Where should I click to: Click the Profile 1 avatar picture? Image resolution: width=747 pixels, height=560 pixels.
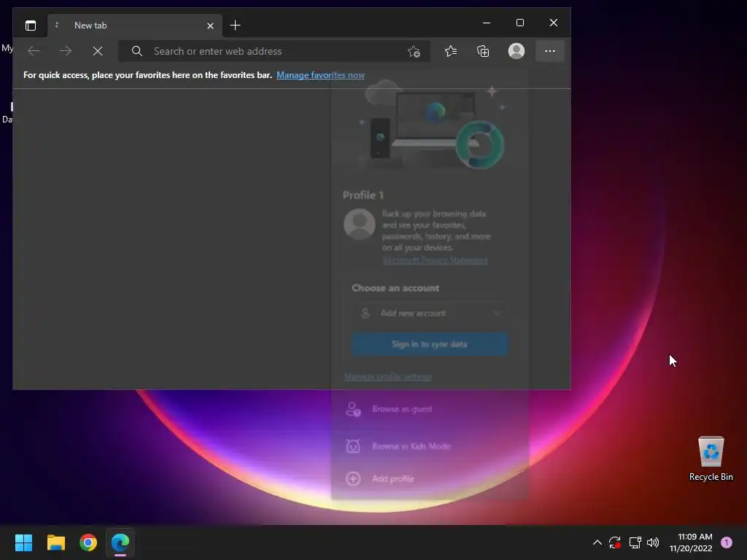359,224
